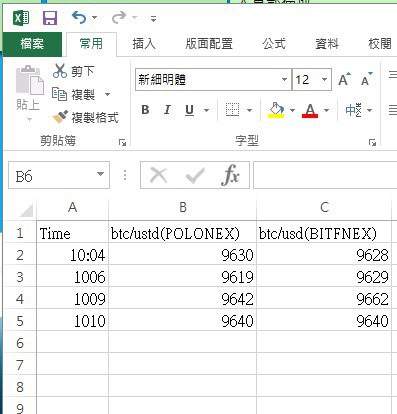
Task: Open font color palette arrow
Action: [326, 110]
